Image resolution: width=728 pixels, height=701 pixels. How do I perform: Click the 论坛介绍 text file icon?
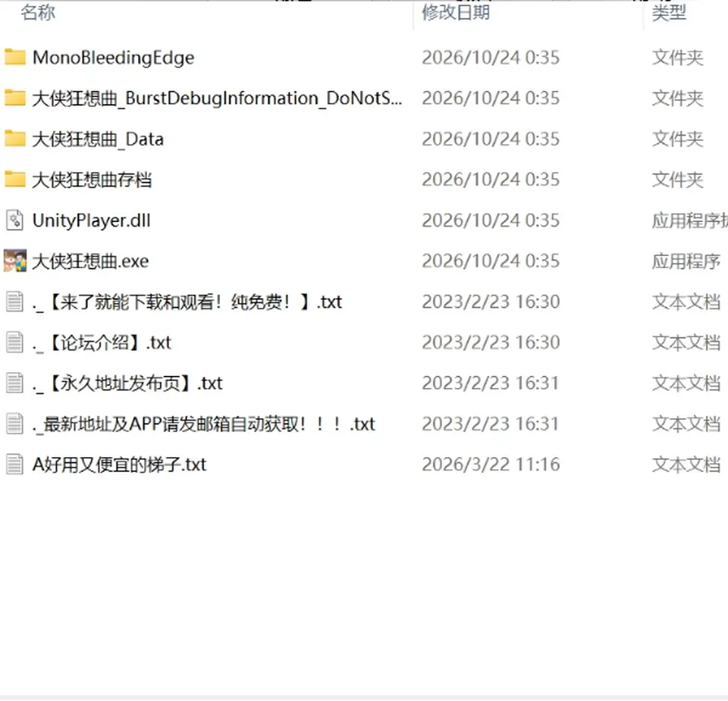pos(15,343)
